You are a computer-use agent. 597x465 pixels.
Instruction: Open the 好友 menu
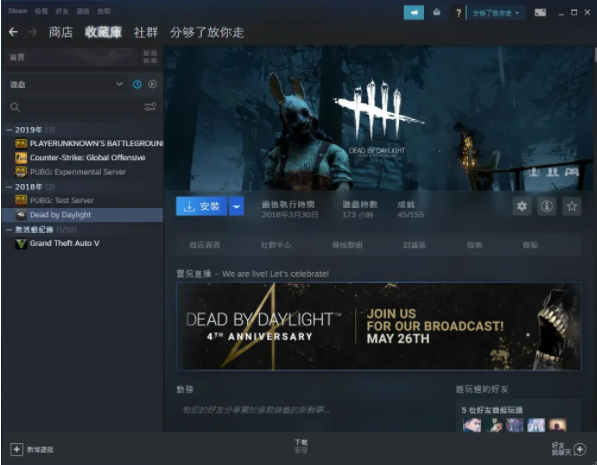click(62, 11)
